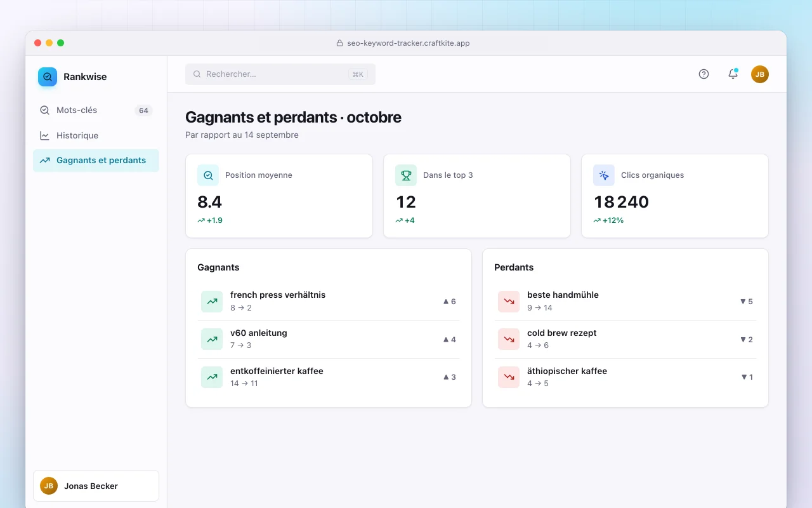The width and height of the screenshot is (812, 508).
Task: Click the Jonas Becker avatar in the sidebar
Action: (49, 486)
